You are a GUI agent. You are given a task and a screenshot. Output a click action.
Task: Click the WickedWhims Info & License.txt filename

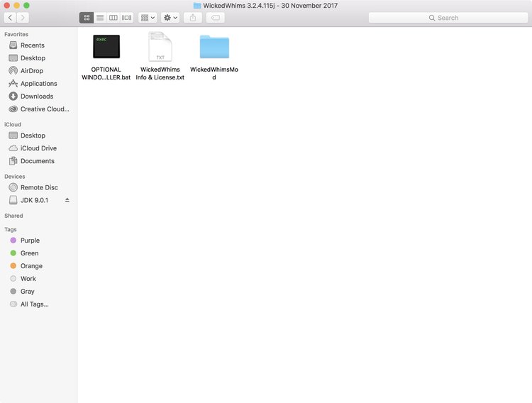tap(160, 73)
